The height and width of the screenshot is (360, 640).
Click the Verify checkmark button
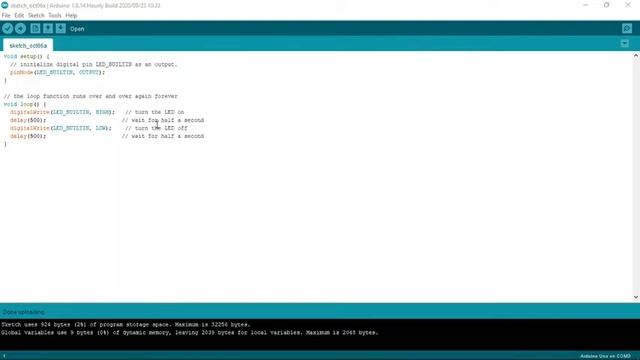pos(7,29)
